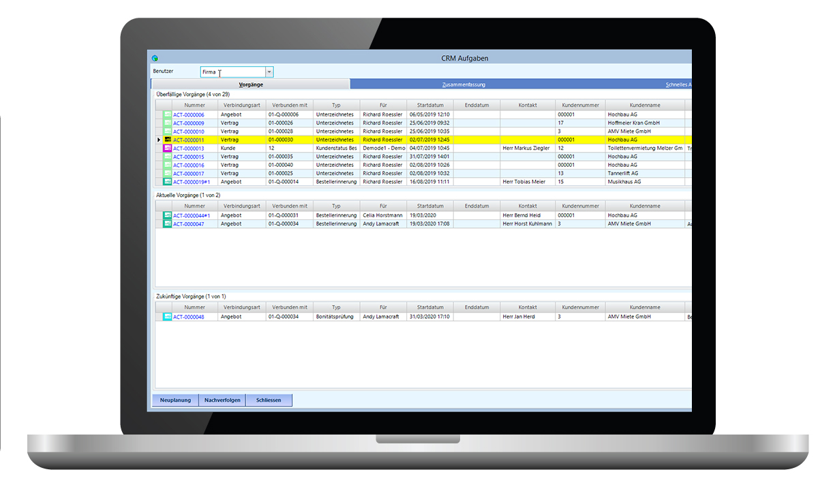Click the Nachverfolgen button
The width and height of the screenshot is (818, 504).
[x=222, y=400]
